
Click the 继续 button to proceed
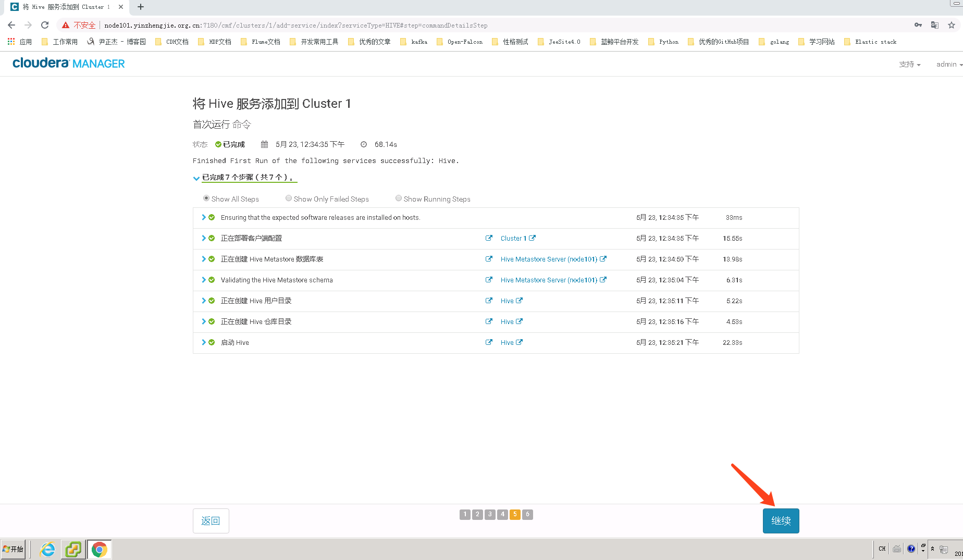pyautogui.click(x=780, y=520)
